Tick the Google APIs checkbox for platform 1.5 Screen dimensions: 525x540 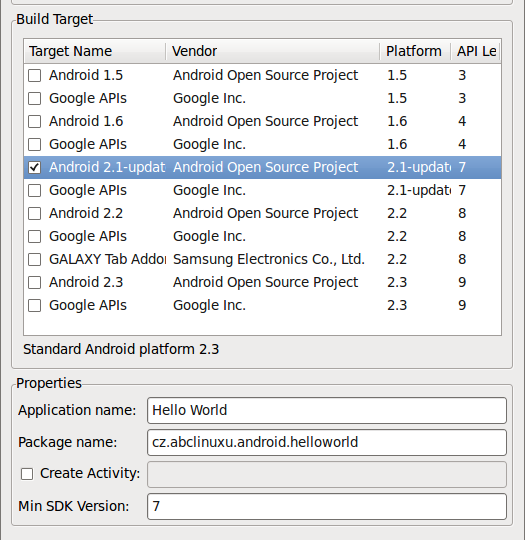[34, 98]
